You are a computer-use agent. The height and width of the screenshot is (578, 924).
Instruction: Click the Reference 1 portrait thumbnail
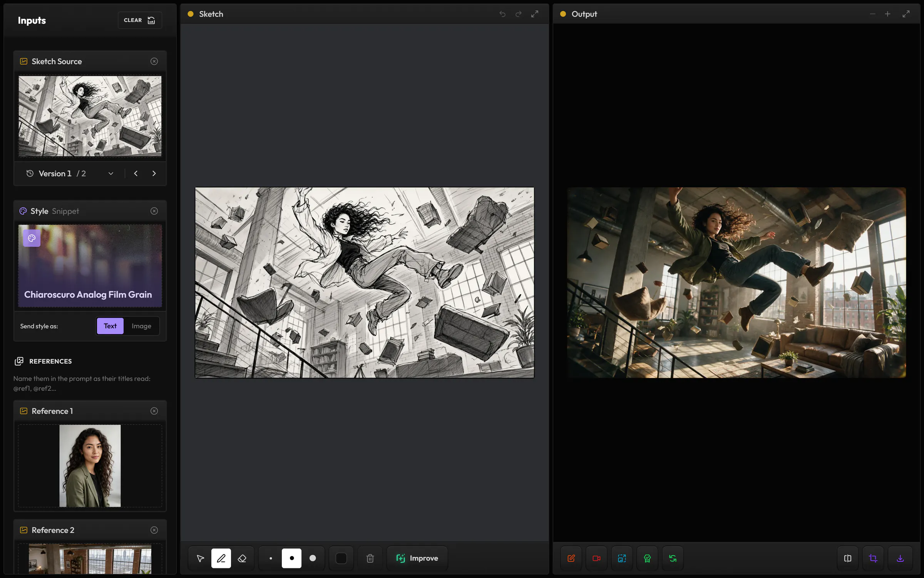click(x=90, y=465)
